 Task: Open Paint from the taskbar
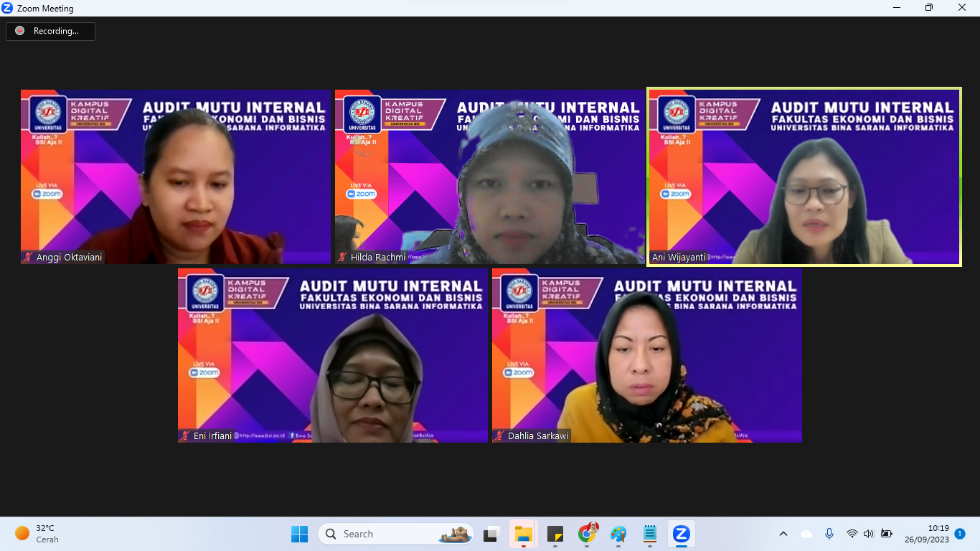(618, 534)
